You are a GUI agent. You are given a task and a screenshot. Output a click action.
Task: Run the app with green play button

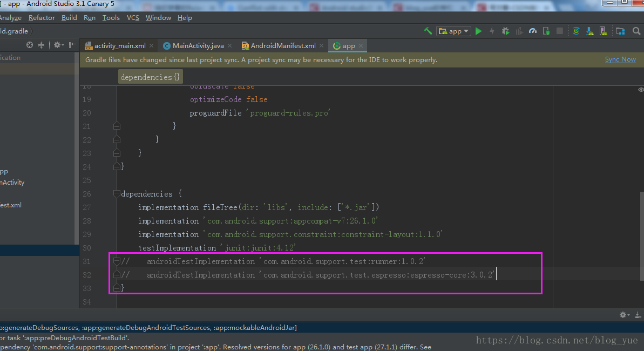(x=478, y=31)
